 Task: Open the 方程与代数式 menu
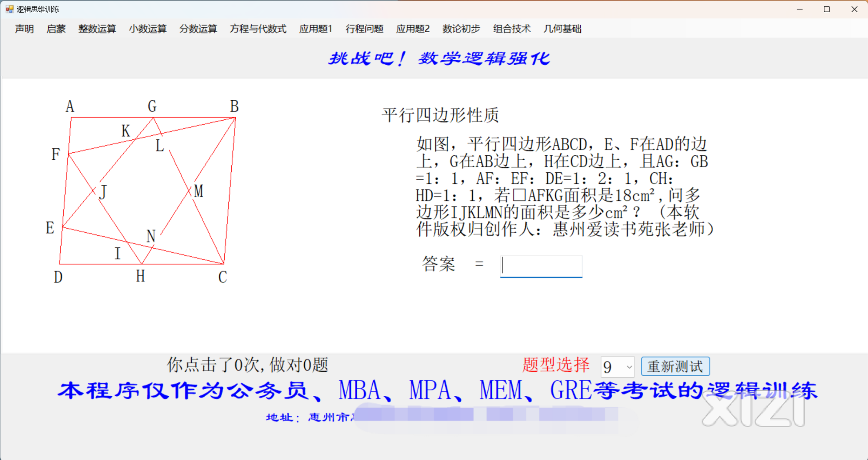click(258, 29)
